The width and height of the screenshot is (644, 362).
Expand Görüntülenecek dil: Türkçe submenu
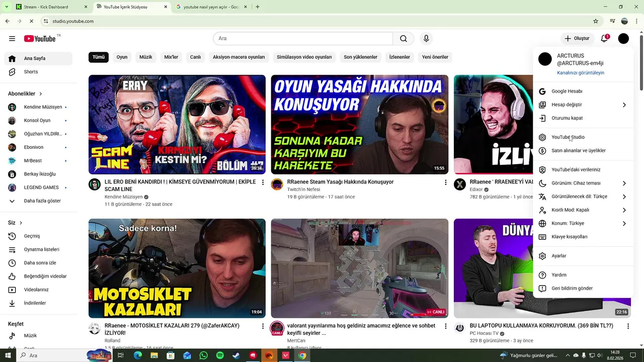pyautogui.click(x=583, y=197)
